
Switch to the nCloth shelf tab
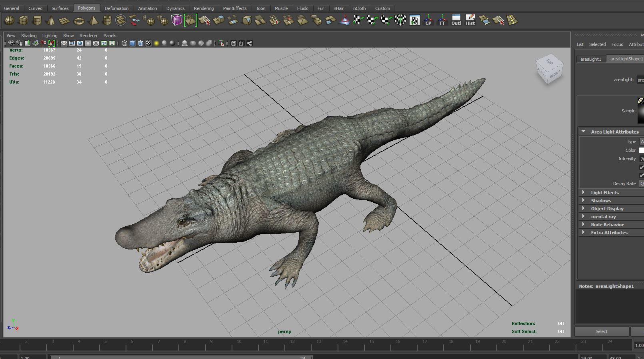click(359, 8)
